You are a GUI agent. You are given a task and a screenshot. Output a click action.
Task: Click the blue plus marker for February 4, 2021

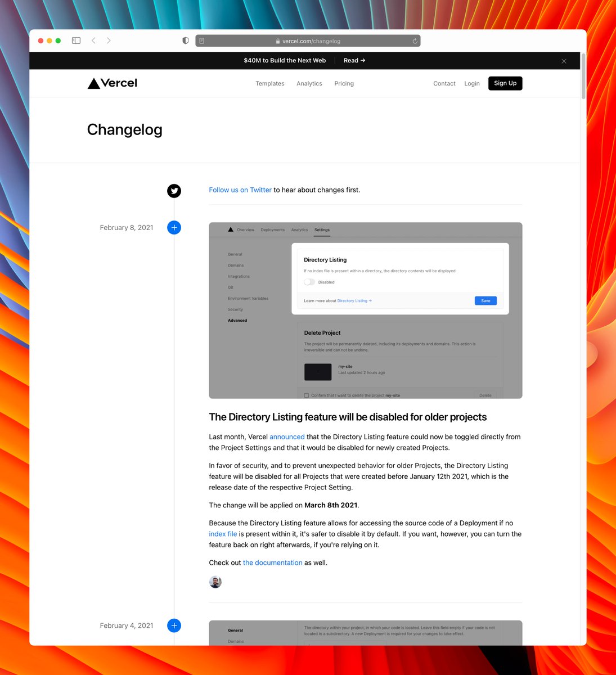coord(174,625)
